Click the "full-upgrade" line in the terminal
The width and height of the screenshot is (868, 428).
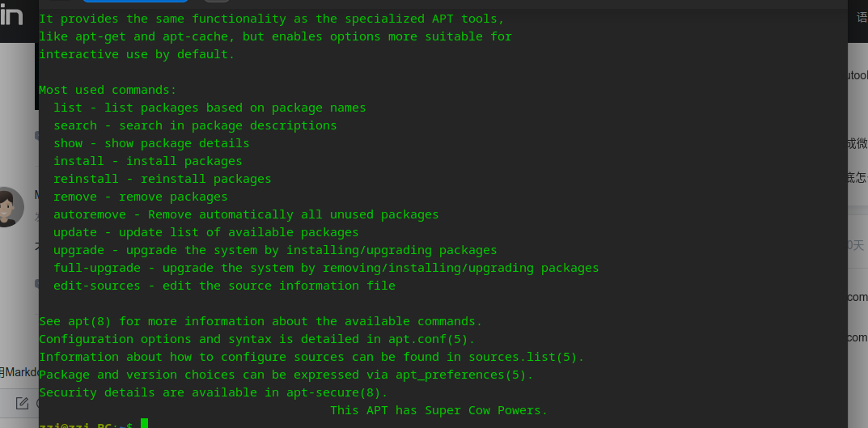click(x=326, y=268)
